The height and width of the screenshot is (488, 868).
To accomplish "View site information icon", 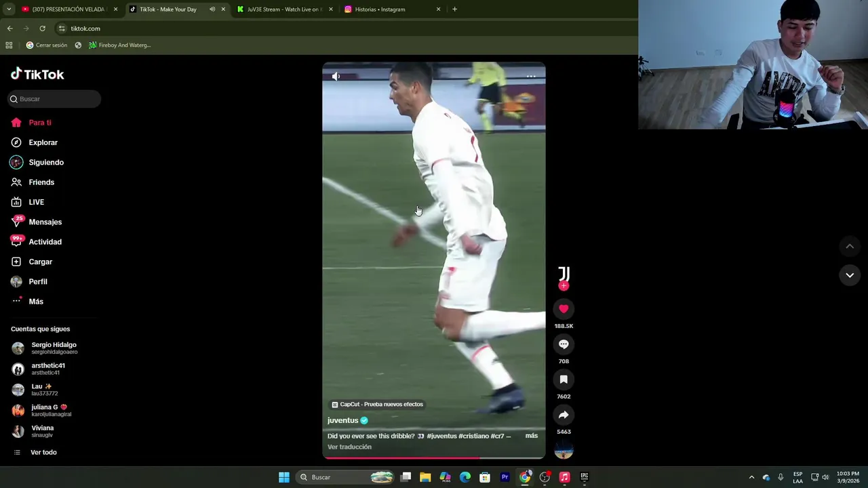I will click(x=62, y=28).
